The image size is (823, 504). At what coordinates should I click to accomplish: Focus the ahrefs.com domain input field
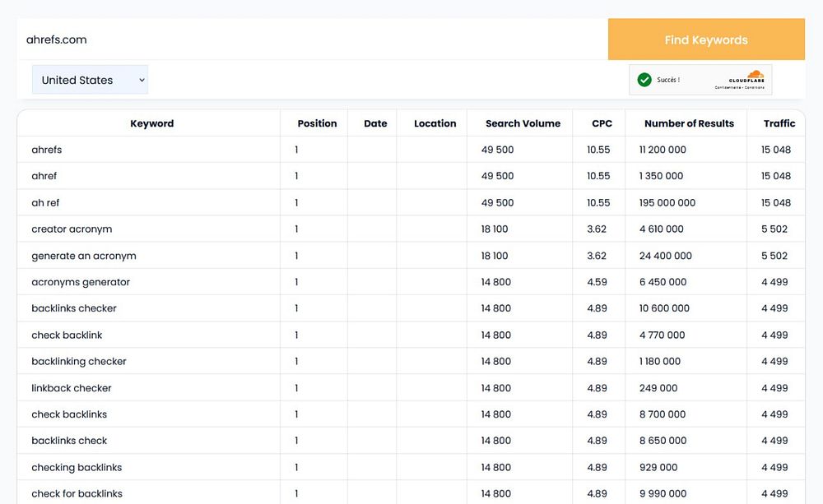pyautogui.click(x=312, y=39)
